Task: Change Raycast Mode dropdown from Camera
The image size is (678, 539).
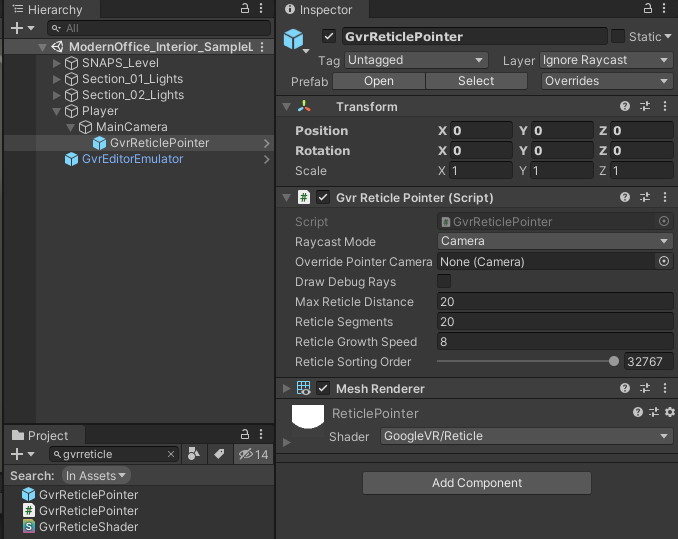Action: [x=555, y=241]
